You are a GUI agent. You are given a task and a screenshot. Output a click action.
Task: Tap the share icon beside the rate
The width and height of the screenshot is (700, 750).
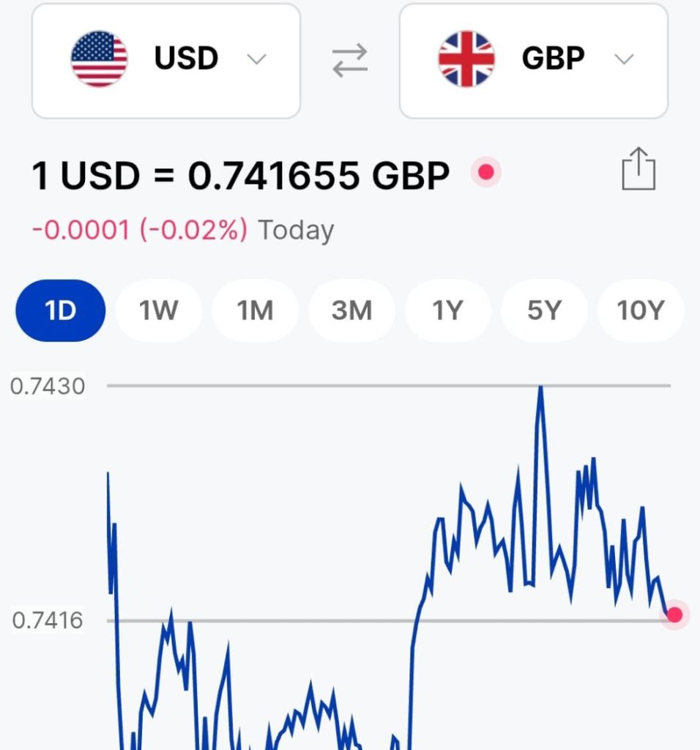(638, 169)
